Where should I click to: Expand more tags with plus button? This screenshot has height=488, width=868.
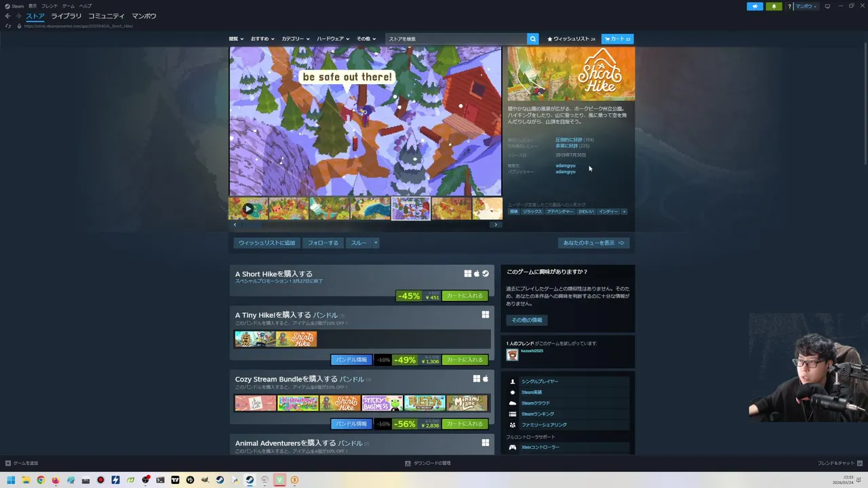tap(624, 211)
